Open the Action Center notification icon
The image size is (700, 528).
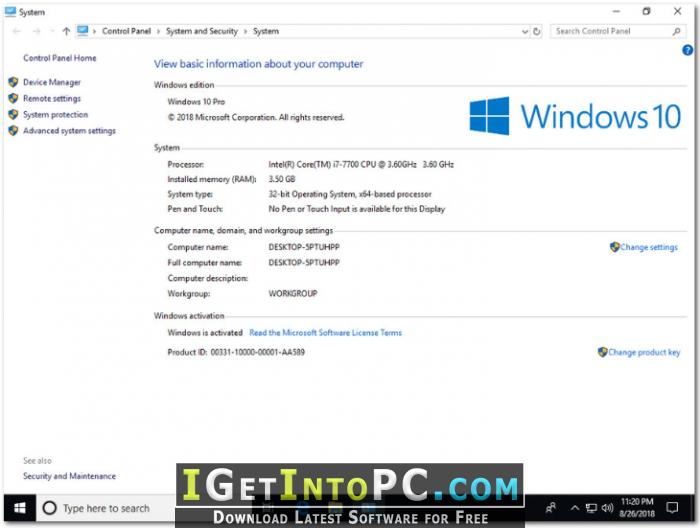click(672, 508)
